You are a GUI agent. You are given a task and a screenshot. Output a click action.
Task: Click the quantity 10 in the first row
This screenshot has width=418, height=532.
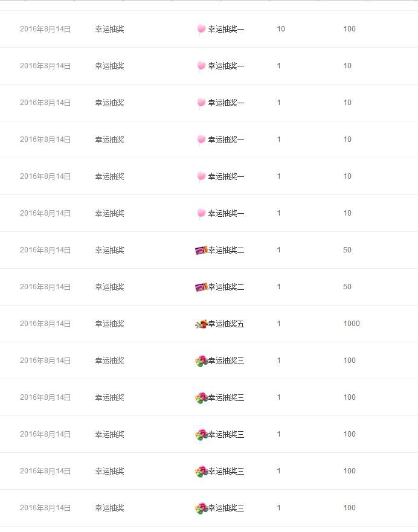[x=281, y=29]
